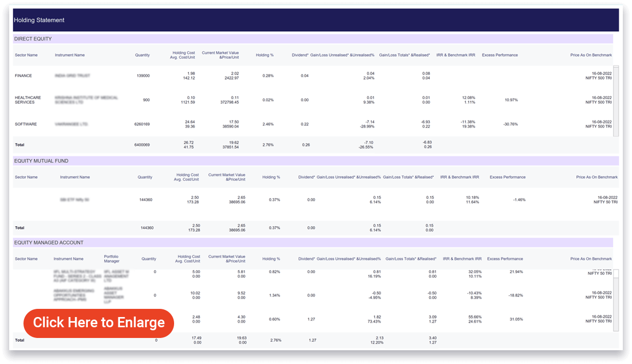Click 'Holding %' header in Equity Mutual Fund
Image resolution: width=632 pixels, height=364 pixels.
pyautogui.click(x=271, y=177)
